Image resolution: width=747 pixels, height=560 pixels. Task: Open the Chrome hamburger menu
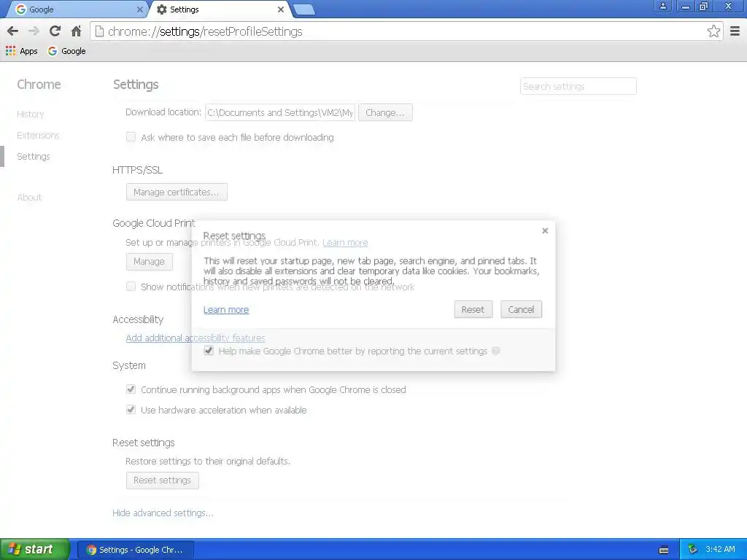[735, 31]
